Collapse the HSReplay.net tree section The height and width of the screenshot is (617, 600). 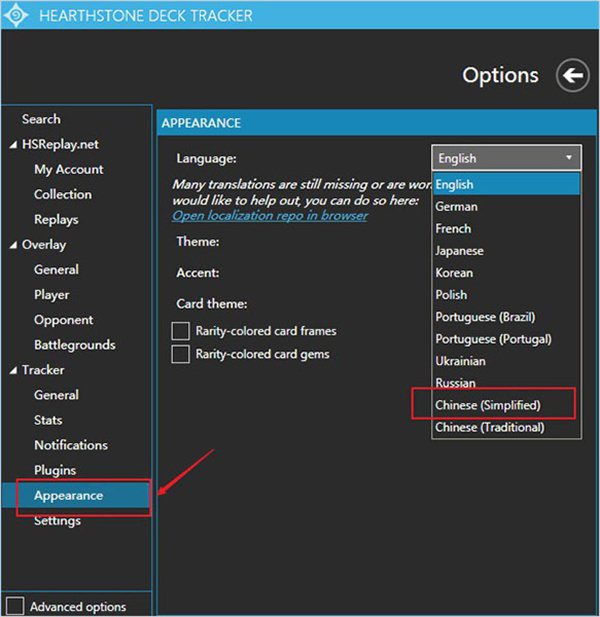point(13,145)
